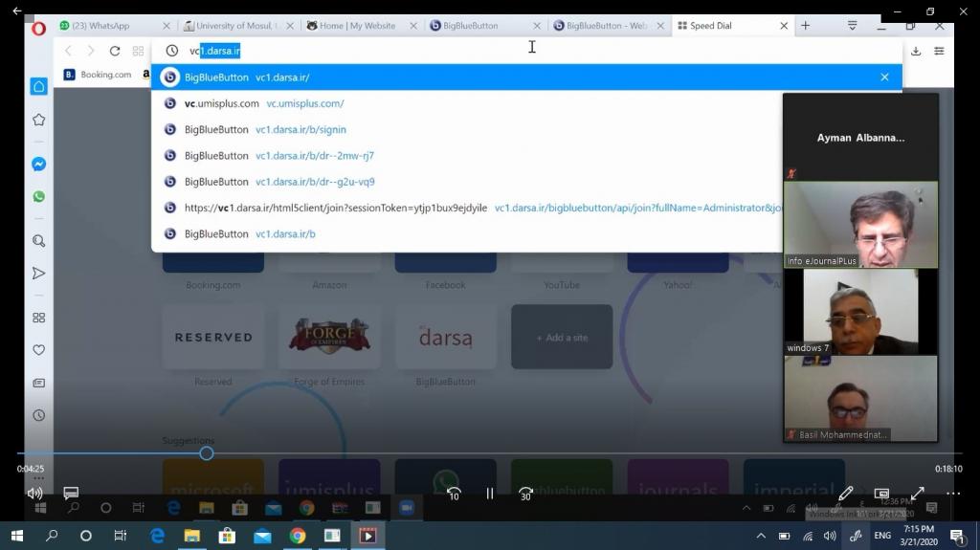Launch Microsoft Edge from the taskbar
980x550 pixels.
(157, 536)
